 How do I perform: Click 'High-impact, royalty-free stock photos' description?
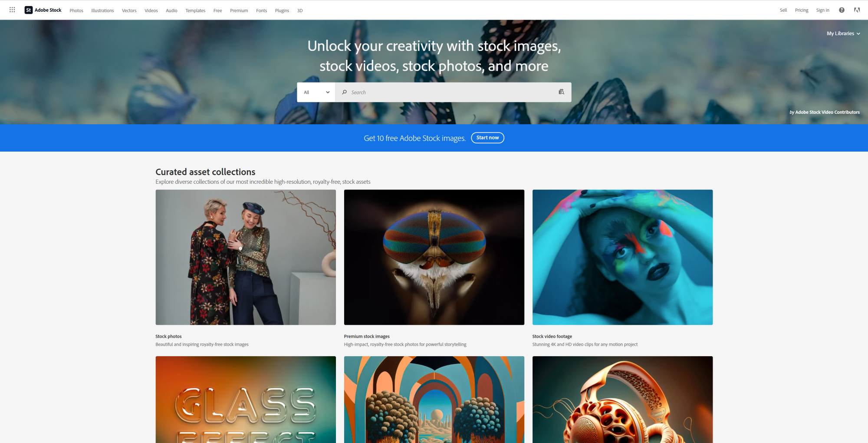405,344
